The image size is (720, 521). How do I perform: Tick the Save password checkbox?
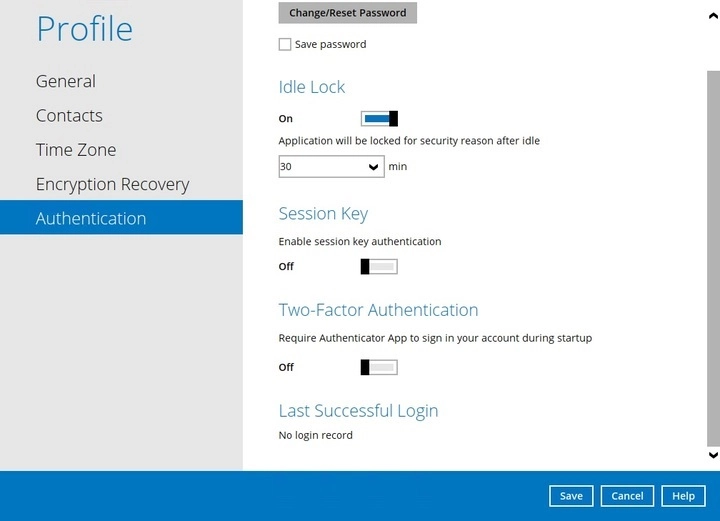[x=285, y=45]
